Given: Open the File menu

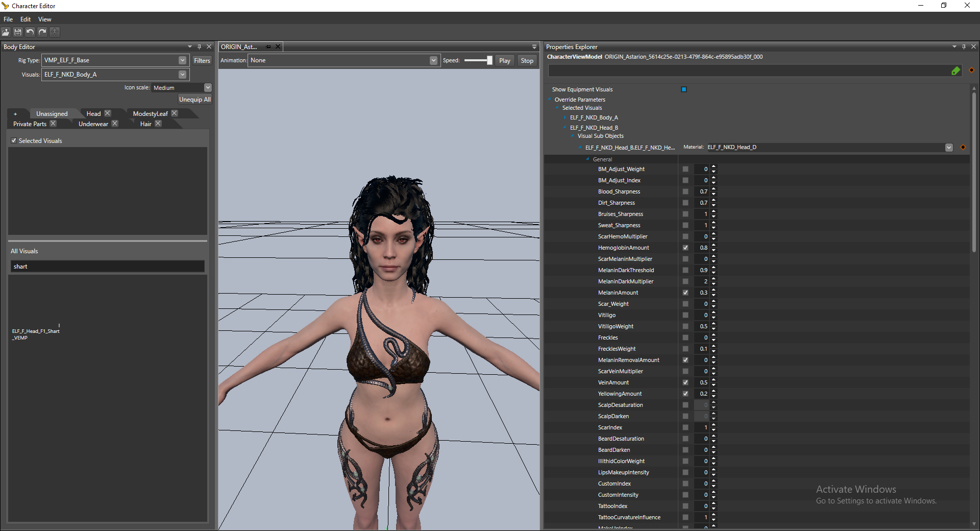Looking at the screenshot, I should [x=8, y=19].
